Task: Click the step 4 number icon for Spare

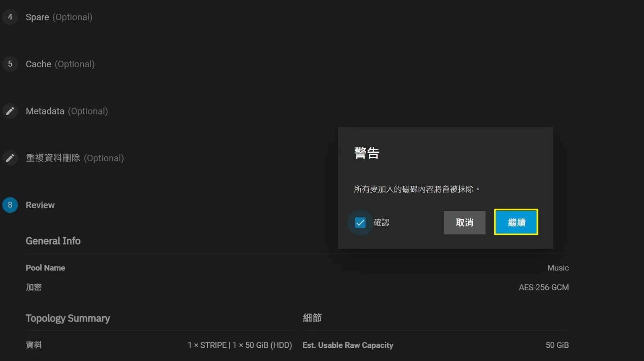Action: [10, 17]
